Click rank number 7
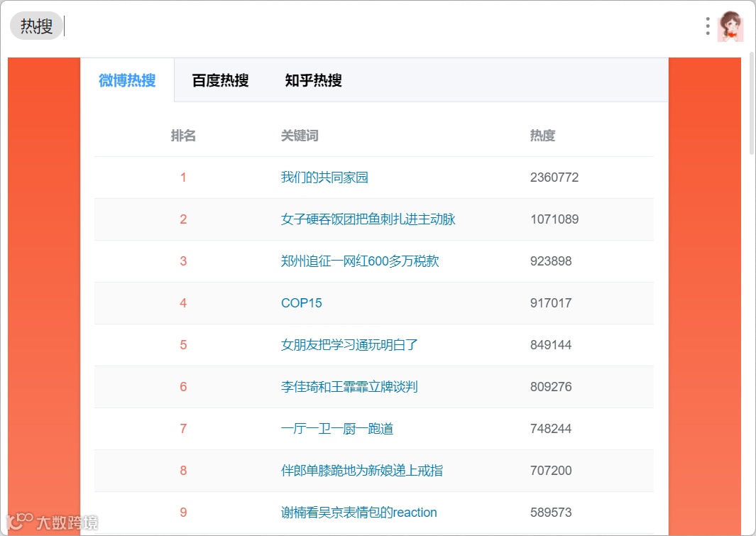756x536 pixels. coord(183,429)
